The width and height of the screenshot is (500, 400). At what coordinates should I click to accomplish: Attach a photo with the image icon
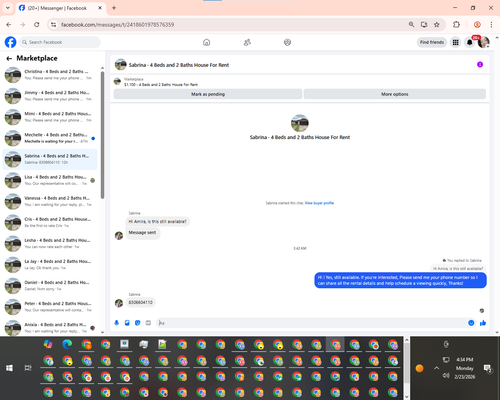(127, 323)
